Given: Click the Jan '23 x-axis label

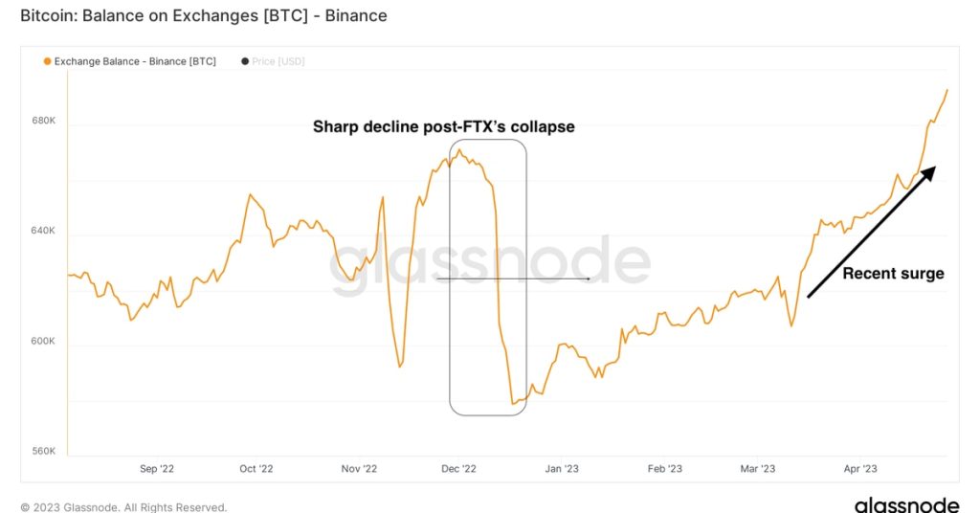Looking at the screenshot, I should pos(562,469).
